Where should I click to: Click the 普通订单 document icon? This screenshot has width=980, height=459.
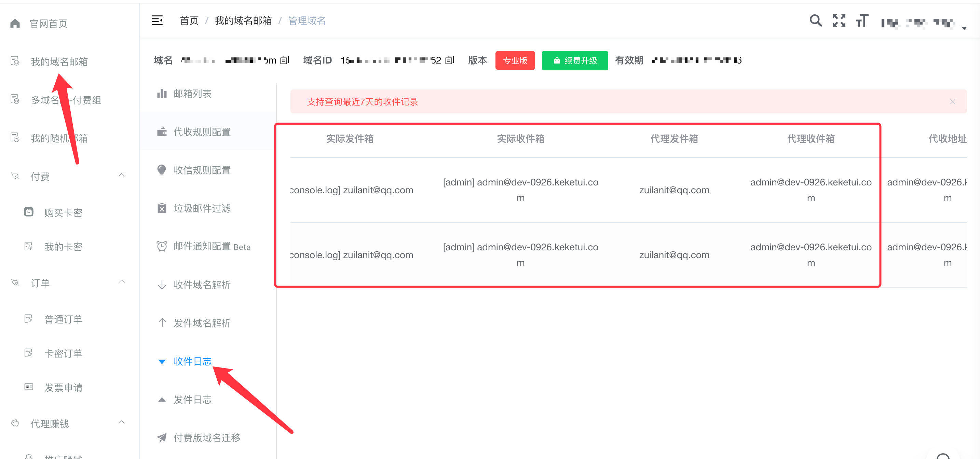[x=29, y=319]
